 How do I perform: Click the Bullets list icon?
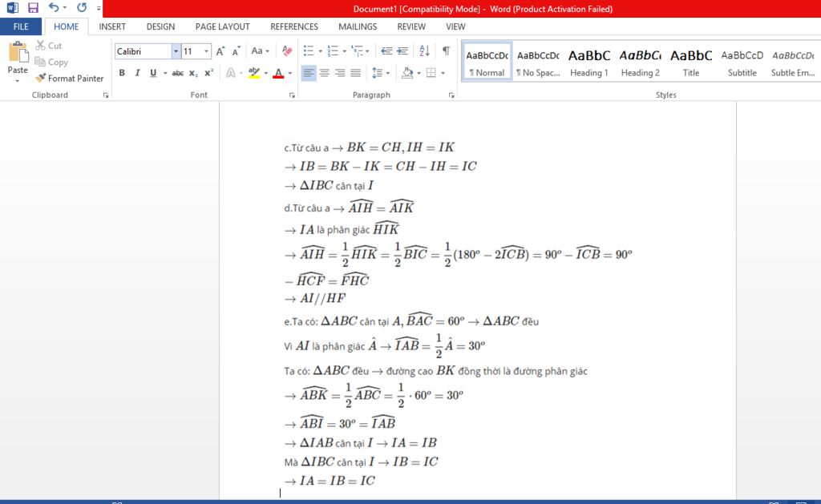[x=309, y=50]
